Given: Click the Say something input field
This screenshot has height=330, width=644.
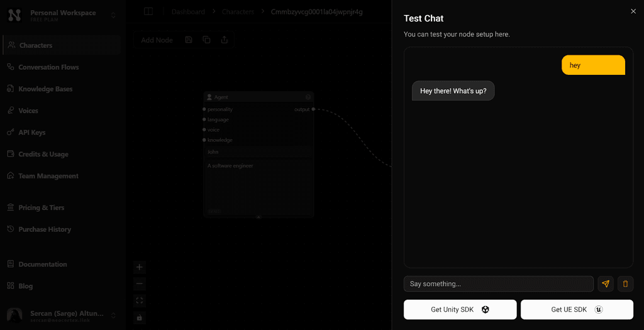Looking at the screenshot, I should 499,283.
